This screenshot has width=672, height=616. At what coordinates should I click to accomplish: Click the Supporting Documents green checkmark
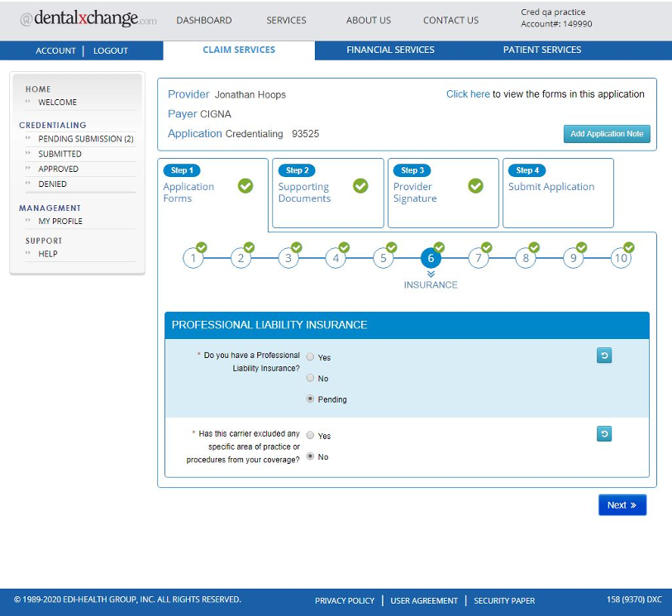click(x=360, y=186)
